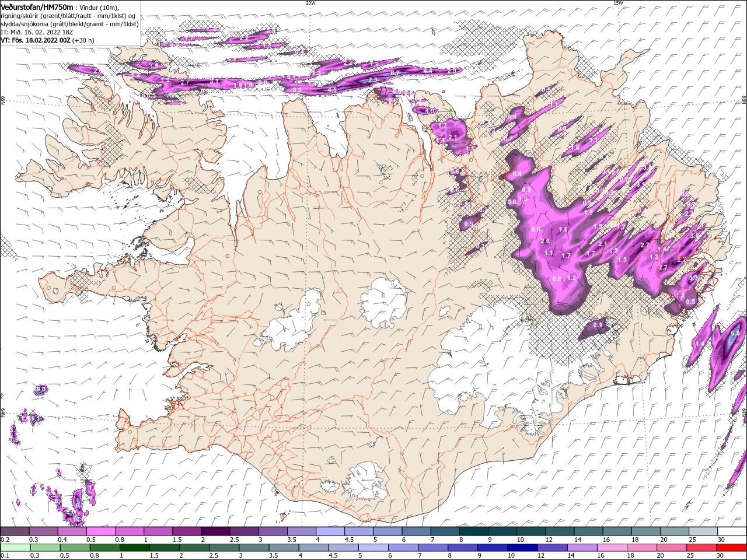
Task: Click the 15W longitude label
Action: pyautogui.click(x=618, y=3)
